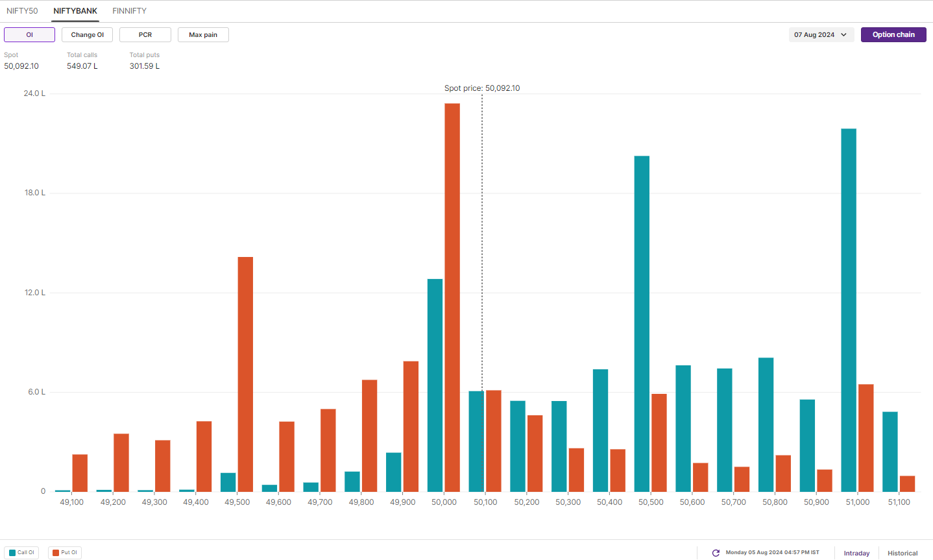The height and width of the screenshot is (560, 933).
Task: Click the 51,000 strike call OI bar
Action: (x=849, y=310)
